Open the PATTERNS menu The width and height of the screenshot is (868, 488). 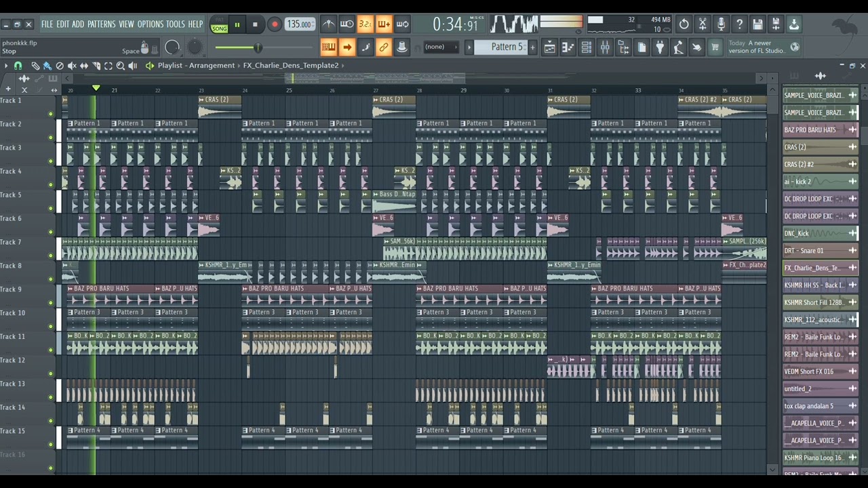(x=101, y=24)
